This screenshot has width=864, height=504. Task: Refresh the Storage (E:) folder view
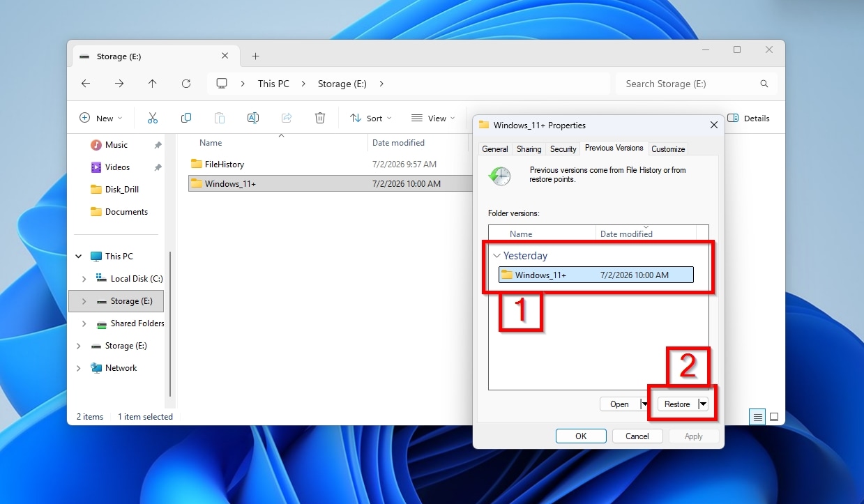[186, 84]
